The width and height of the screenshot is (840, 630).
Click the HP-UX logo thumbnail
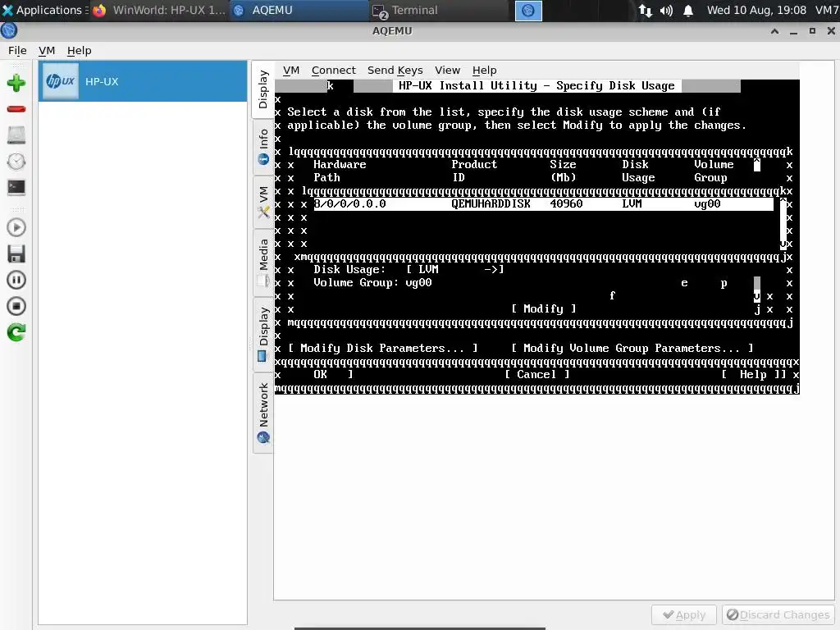(x=61, y=81)
